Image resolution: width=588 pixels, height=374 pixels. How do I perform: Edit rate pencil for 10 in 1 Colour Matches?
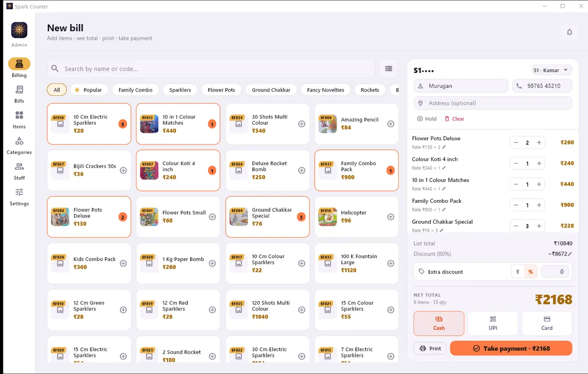[444, 189]
